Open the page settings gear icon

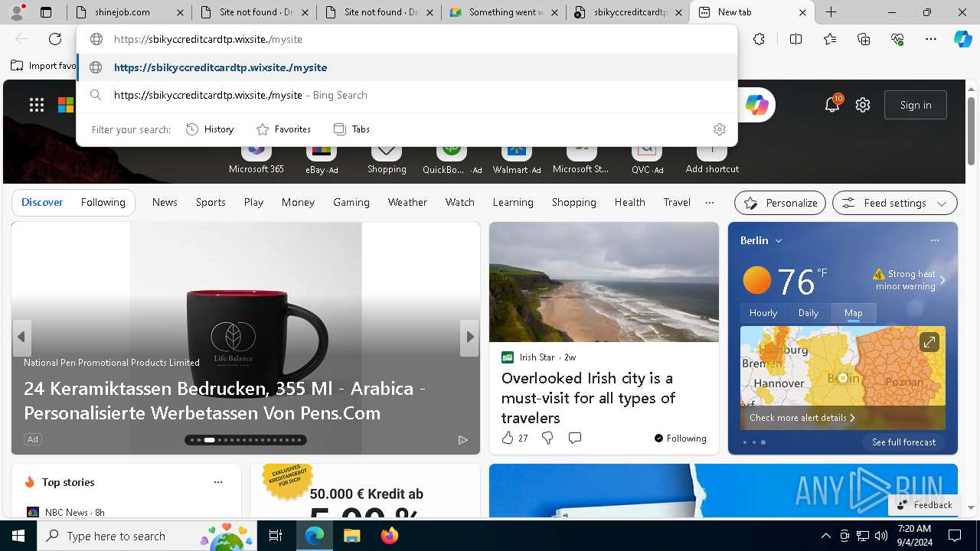click(x=863, y=105)
